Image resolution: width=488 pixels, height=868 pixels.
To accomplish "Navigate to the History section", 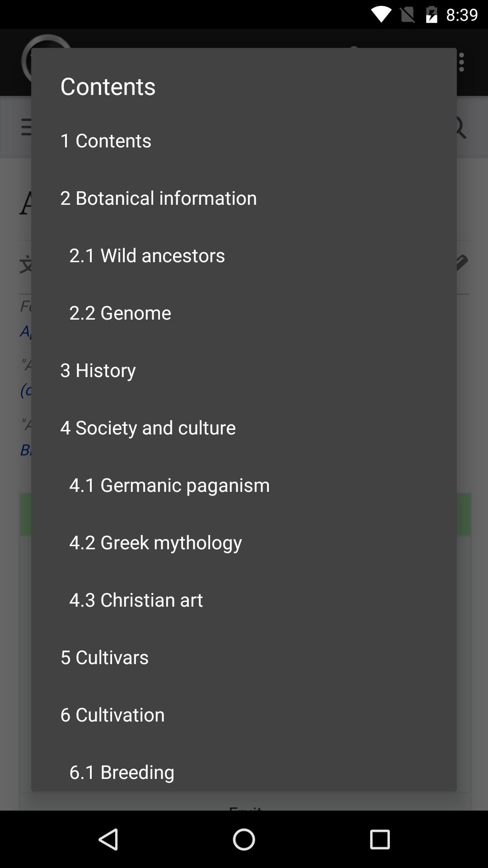I will point(98,370).
